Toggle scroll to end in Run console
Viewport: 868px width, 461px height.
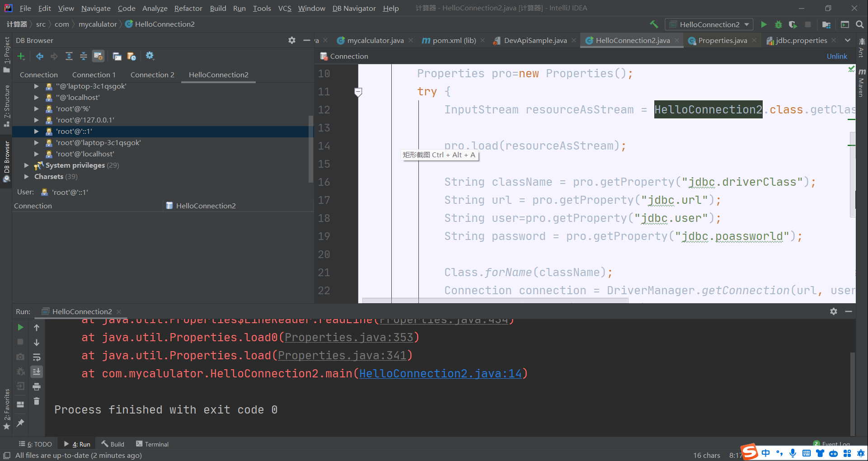click(x=37, y=372)
